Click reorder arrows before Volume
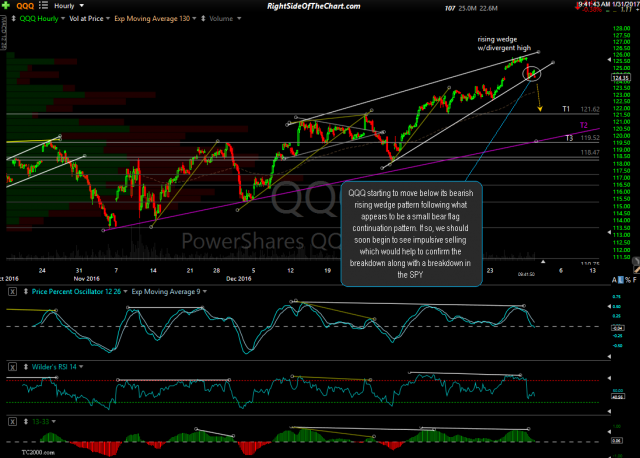 [203, 18]
